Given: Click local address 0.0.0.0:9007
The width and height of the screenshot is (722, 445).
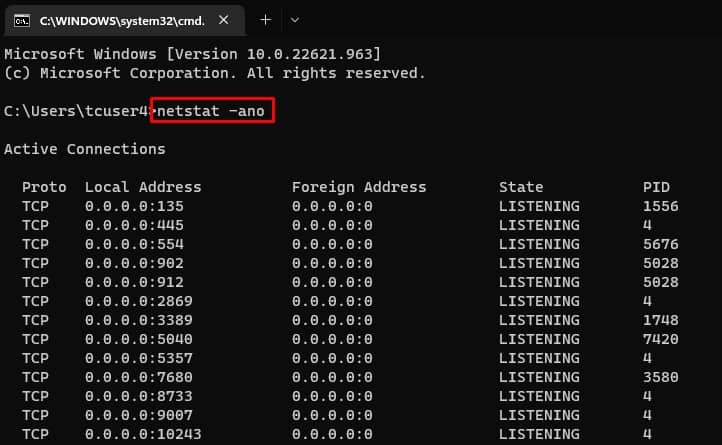Looking at the screenshot, I should tap(139, 415).
